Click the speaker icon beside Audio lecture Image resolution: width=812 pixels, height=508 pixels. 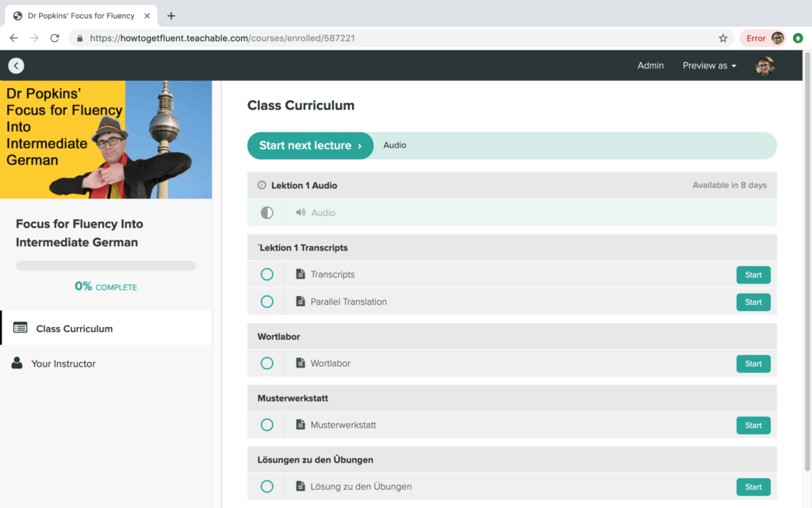click(x=301, y=213)
